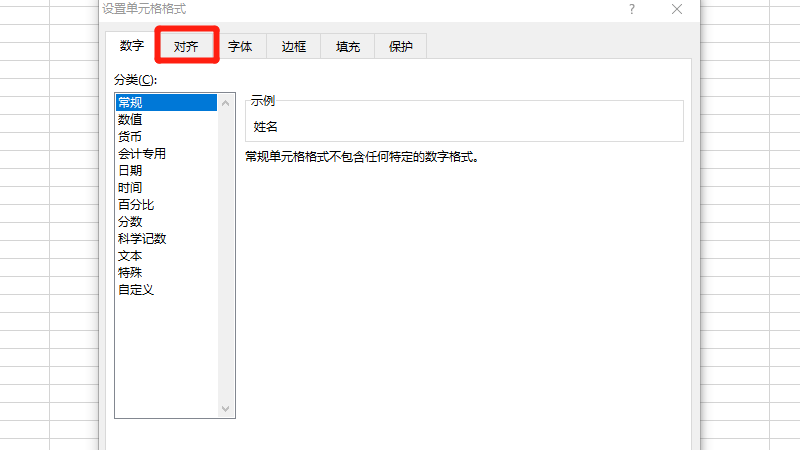Screen dimensions: 800x450
Task: Select 常规 in the category list
Action: pyautogui.click(x=130, y=102)
